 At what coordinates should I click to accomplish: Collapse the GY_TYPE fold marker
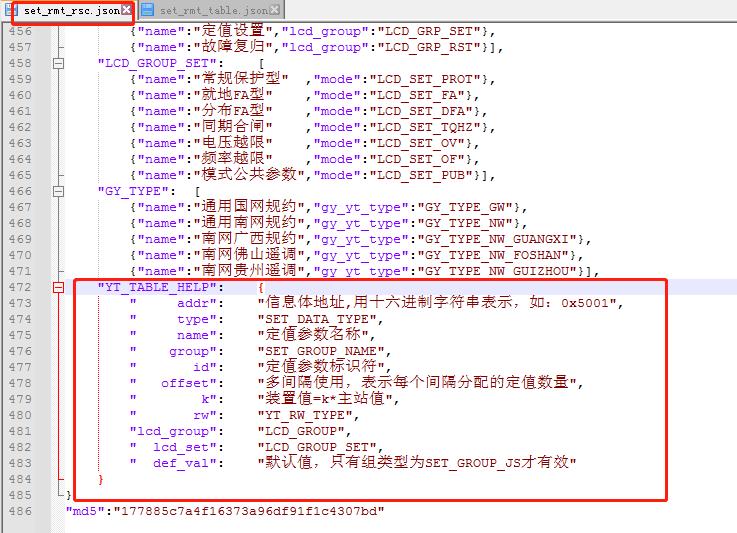click(58, 191)
